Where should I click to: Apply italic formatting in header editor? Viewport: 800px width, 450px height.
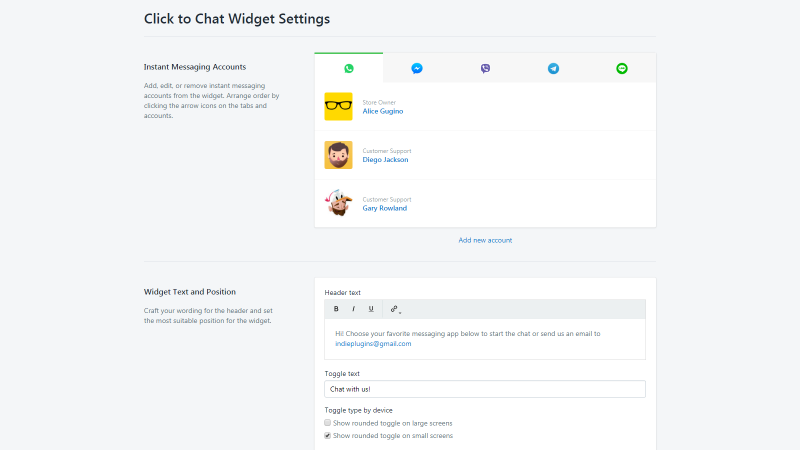point(353,309)
